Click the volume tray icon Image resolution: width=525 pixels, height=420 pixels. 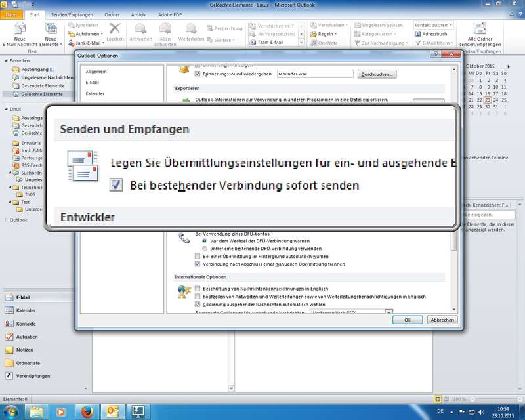(x=482, y=412)
